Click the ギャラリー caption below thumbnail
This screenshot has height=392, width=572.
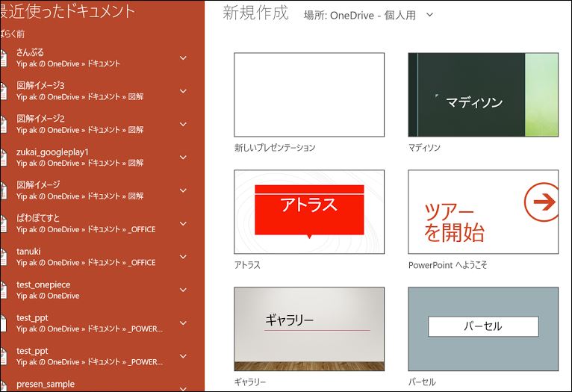(x=250, y=382)
